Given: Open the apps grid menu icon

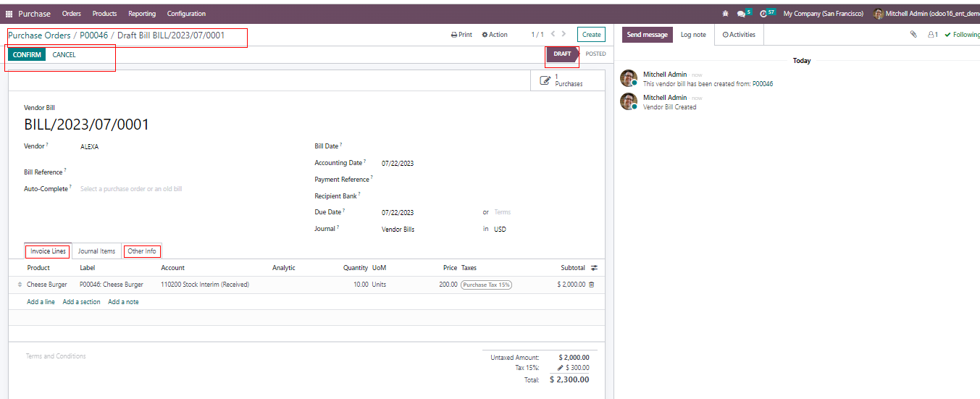Looking at the screenshot, I should click(9, 14).
